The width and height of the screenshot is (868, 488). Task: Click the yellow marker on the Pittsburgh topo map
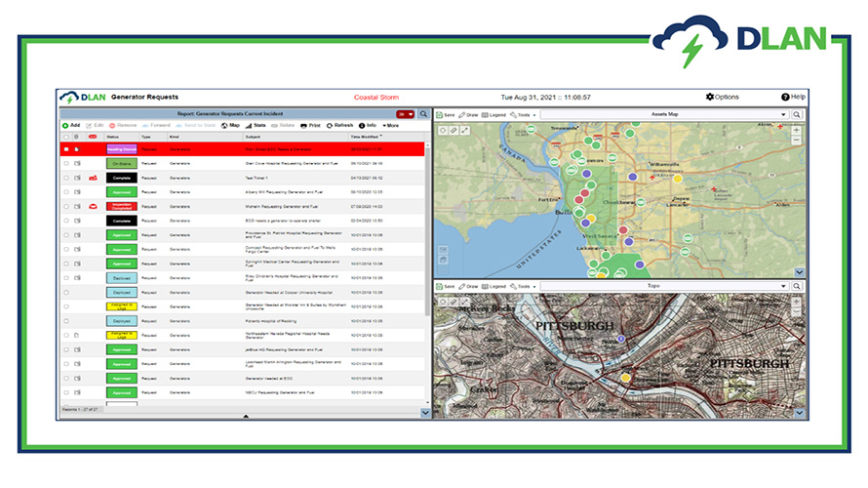(625, 377)
